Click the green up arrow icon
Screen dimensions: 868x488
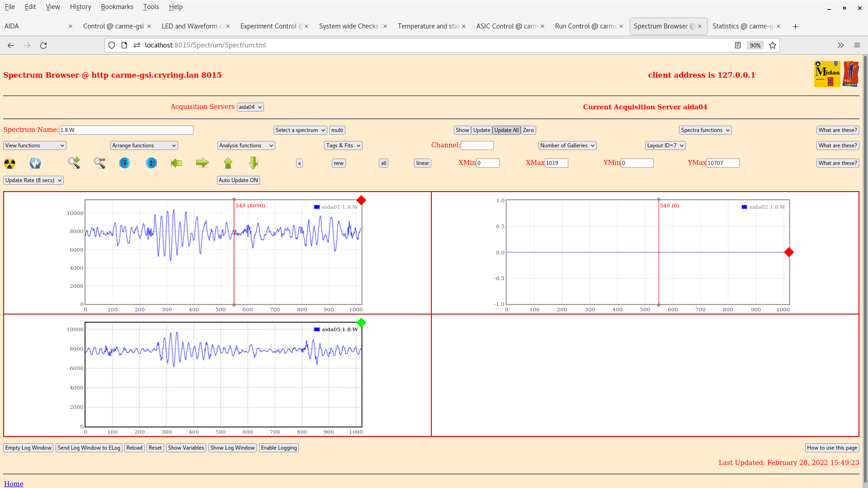coord(228,163)
